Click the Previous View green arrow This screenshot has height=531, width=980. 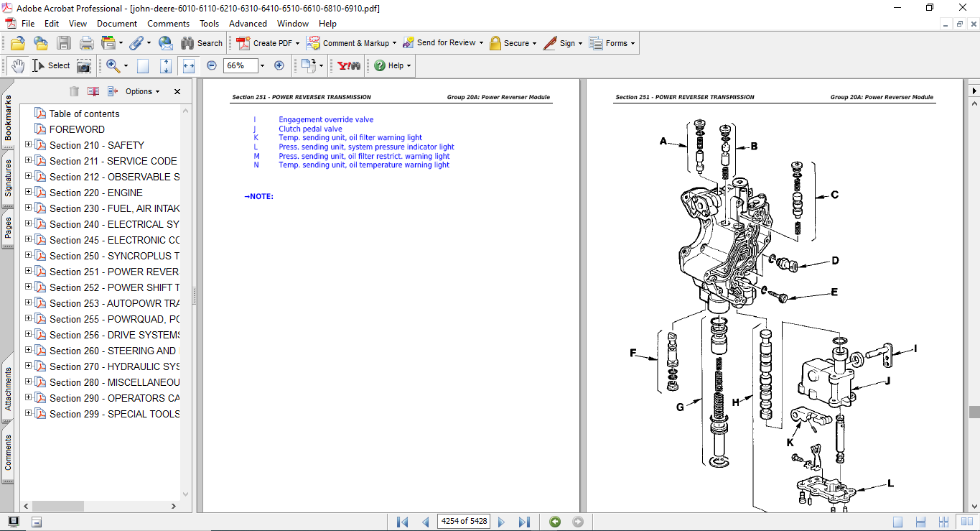[x=554, y=521]
